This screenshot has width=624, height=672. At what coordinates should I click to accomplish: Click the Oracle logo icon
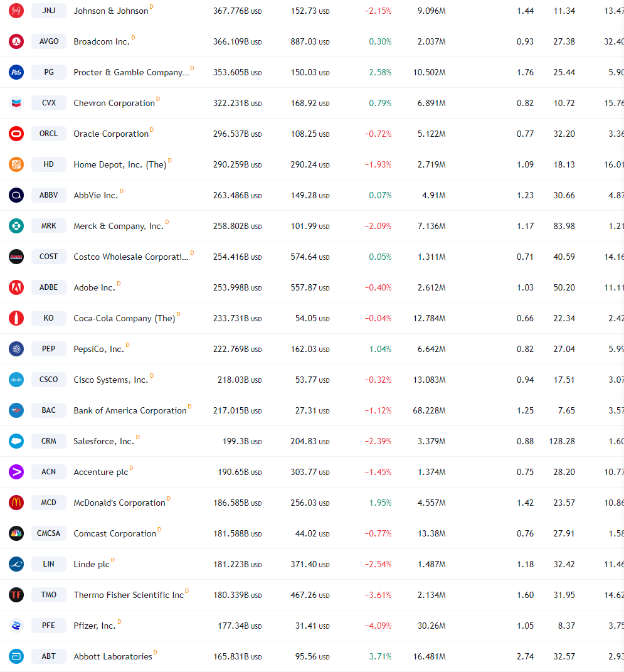(x=16, y=134)
